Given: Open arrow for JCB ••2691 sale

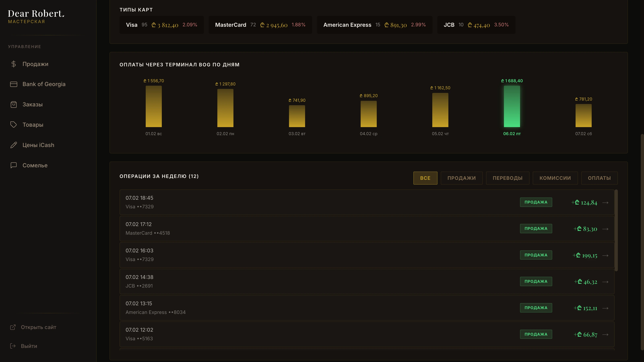Looking at the screenshot, I should 605,282.
